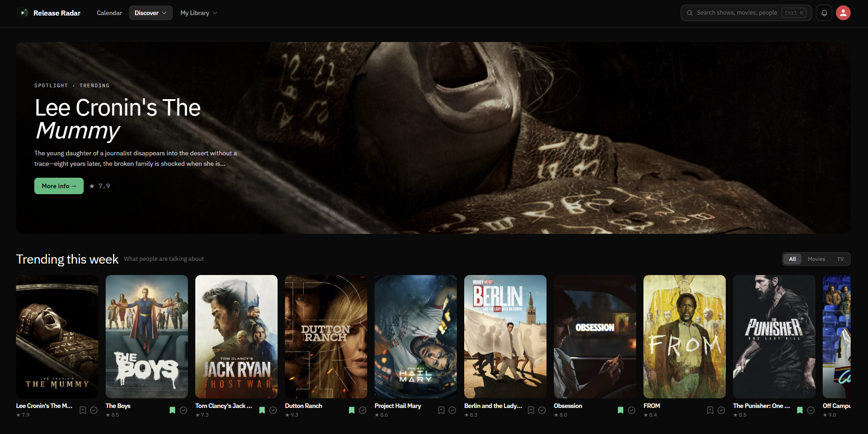This screenshot has height=434, width=868.
Task: Open the user profile avatar
Action: click(843, 13)
